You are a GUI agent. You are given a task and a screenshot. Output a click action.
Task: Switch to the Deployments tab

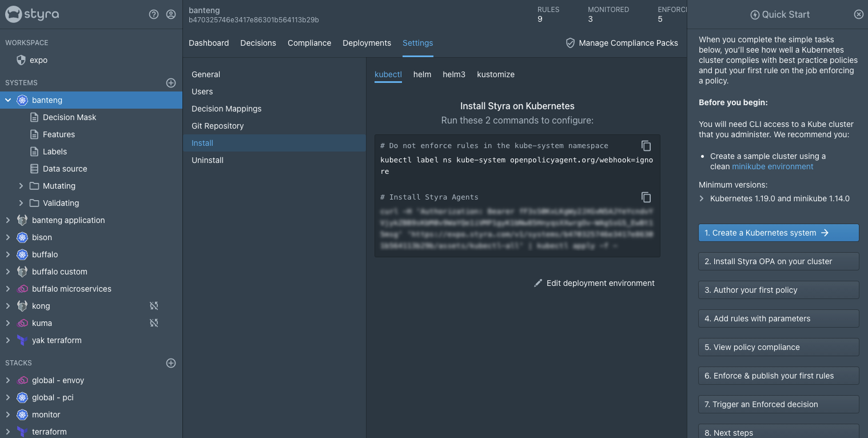pyautogui.click(x=367, y=43)
